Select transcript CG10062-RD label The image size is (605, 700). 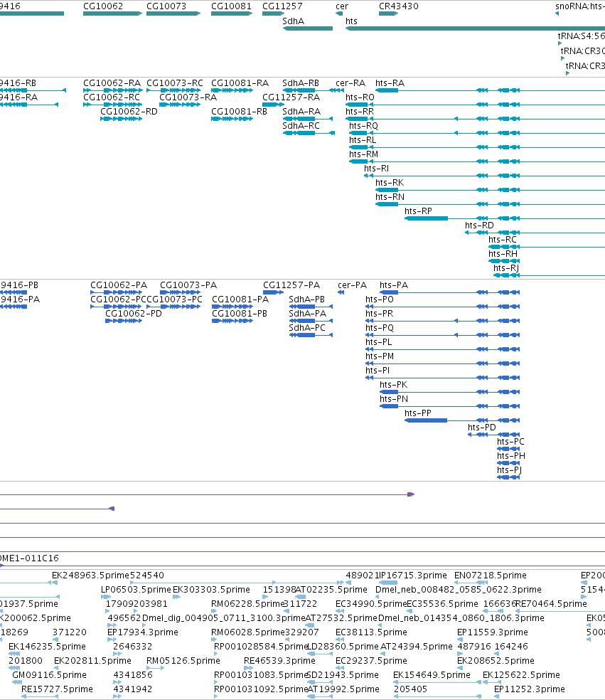point(129,112)
